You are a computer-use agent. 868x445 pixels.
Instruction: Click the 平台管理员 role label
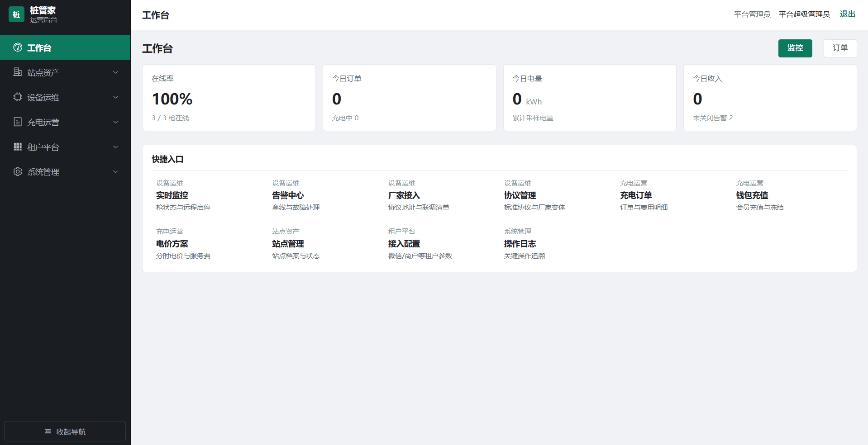click(x=752, y=14)
